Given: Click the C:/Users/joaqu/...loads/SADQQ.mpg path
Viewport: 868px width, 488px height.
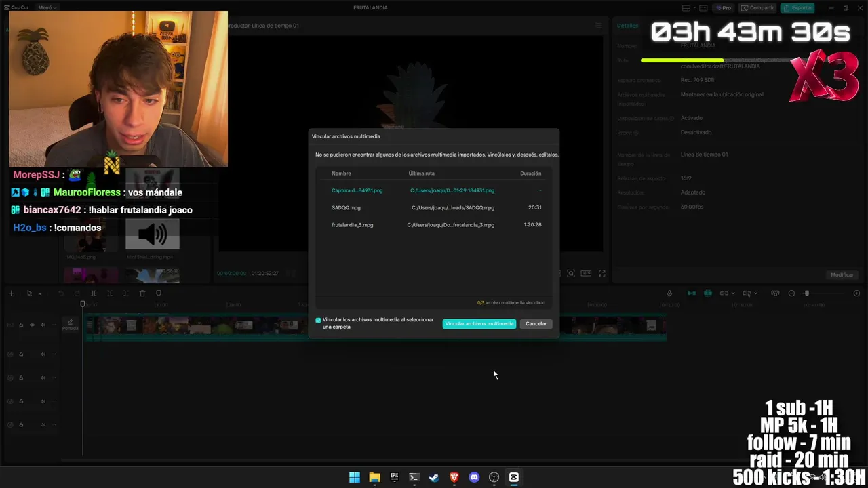Looking at the screenshot, I should (452, 208).
